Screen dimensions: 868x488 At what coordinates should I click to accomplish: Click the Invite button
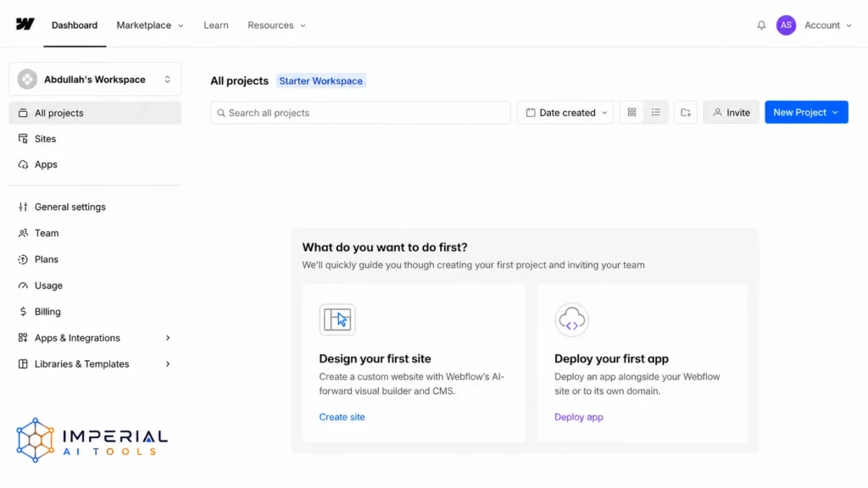coord(731,113)
